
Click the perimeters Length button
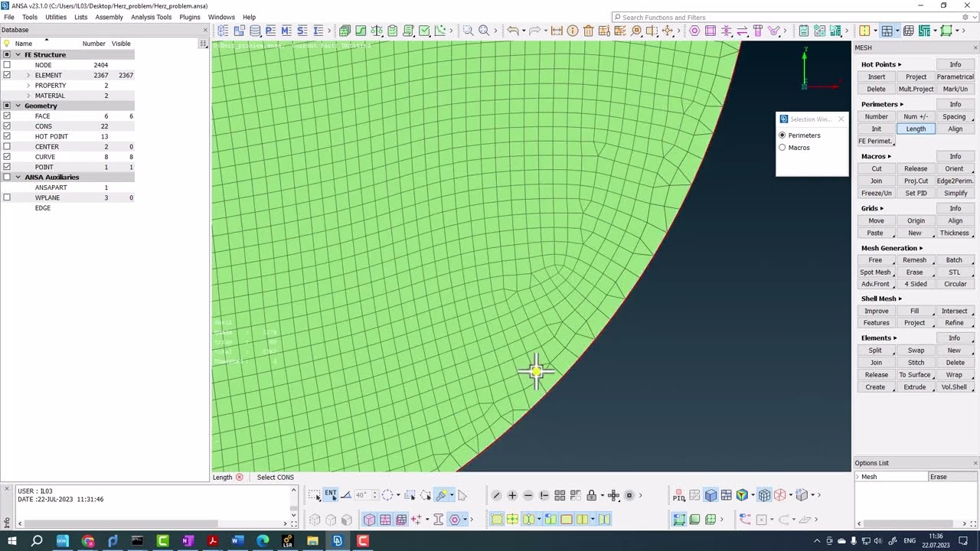pyautogui.click(x=916, y=129)
